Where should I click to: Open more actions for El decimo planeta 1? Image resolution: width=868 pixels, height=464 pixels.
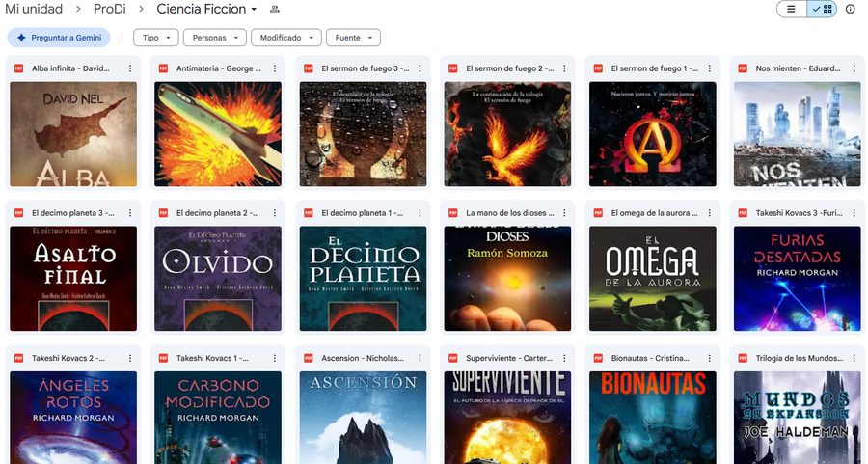click(420, 213)
